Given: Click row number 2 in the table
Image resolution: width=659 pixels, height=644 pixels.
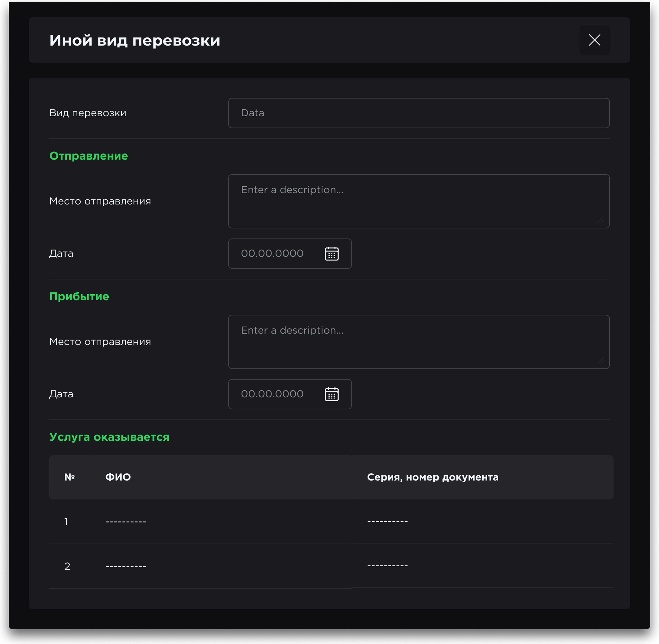Looking at the screenshot, I should [x=67, y=566].
